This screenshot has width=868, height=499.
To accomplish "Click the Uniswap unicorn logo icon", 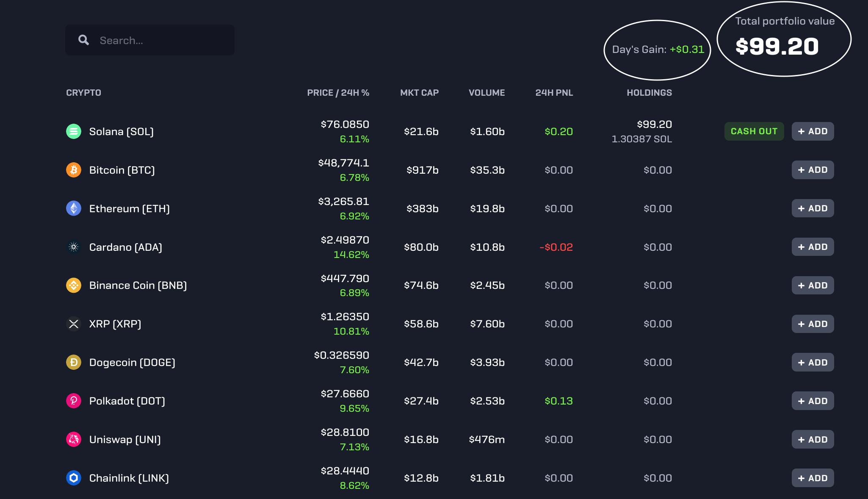I will coord(74,439).
